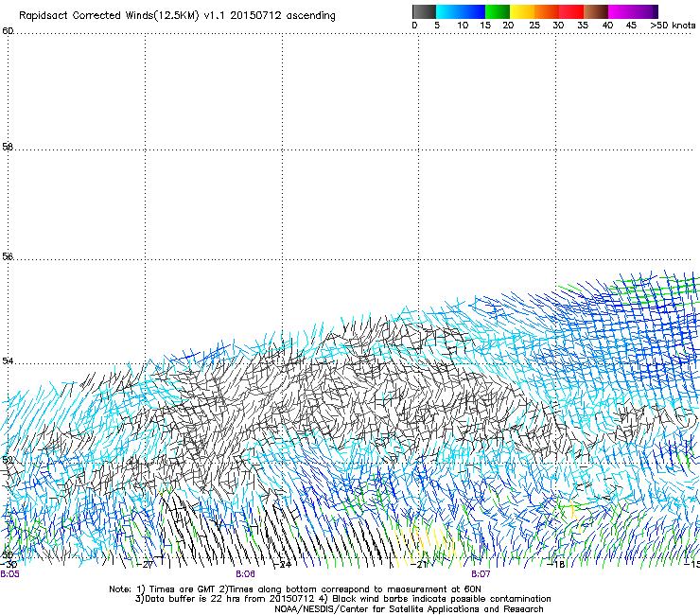Click the purple time marker '8:06'
This screenshot has width=700, height=615.
246,574
